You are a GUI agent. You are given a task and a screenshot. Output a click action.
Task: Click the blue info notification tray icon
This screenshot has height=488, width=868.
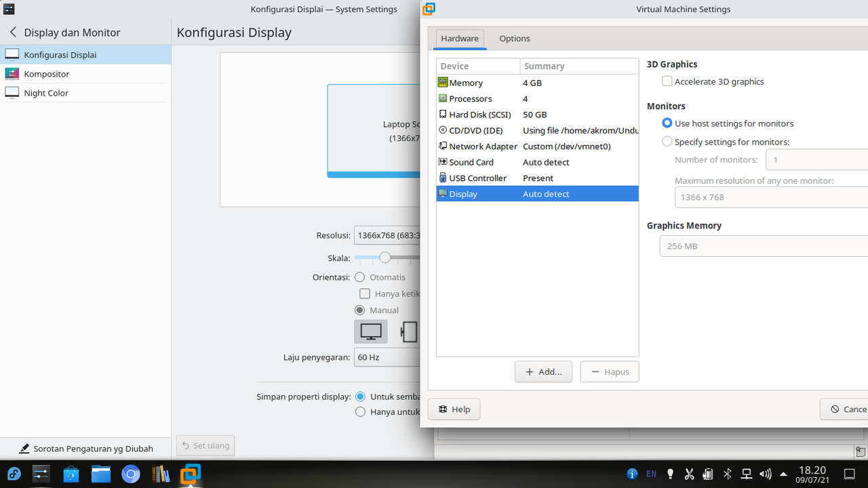632,474
